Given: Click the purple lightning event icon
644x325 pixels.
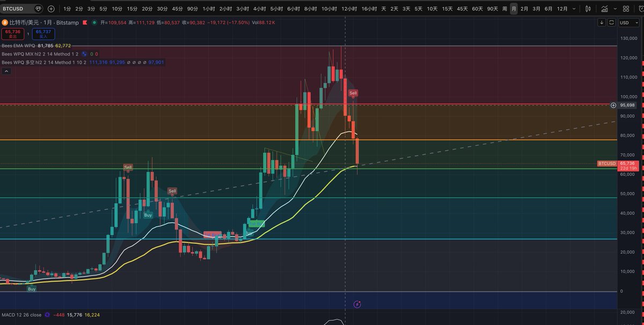Looking at the screenshot, I should (x=357, y=304).
